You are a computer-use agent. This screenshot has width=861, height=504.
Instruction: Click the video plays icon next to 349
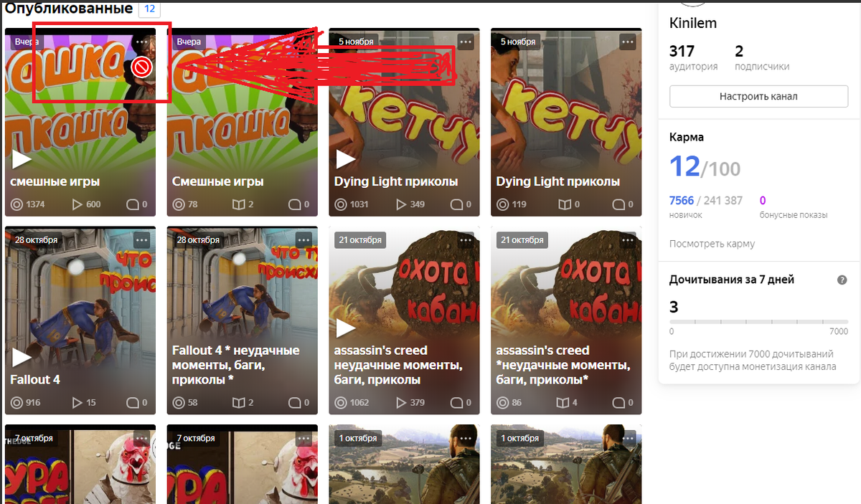pyautogui.click(x=402, y=204)
